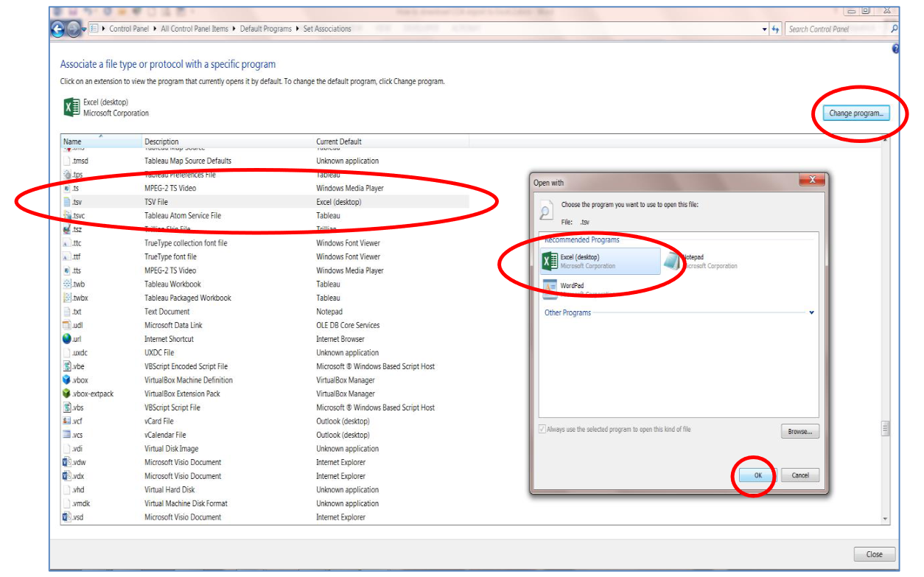The height and width of the screenshot is (577, 924).
Task: Open the address bar dropdown arrow
Action: pos(763,29)
